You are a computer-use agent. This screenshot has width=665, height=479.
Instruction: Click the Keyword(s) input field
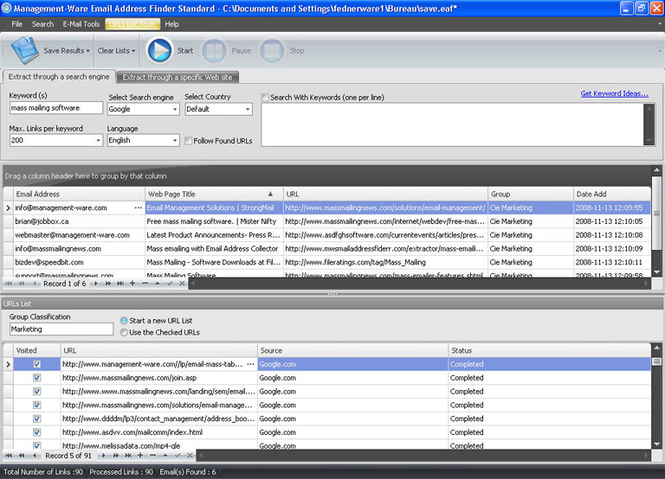(x=56, y=108)
